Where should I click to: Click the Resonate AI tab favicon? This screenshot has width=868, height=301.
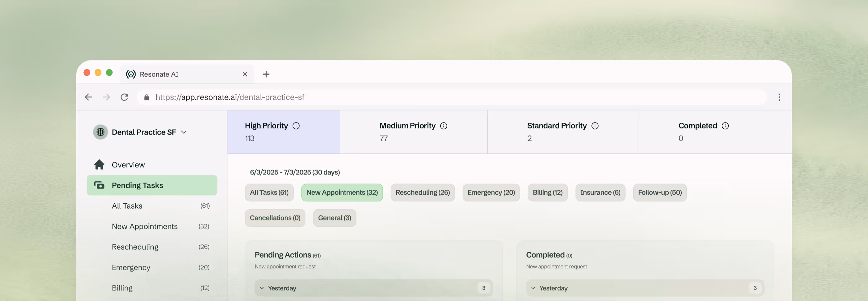tap(131, 74)
